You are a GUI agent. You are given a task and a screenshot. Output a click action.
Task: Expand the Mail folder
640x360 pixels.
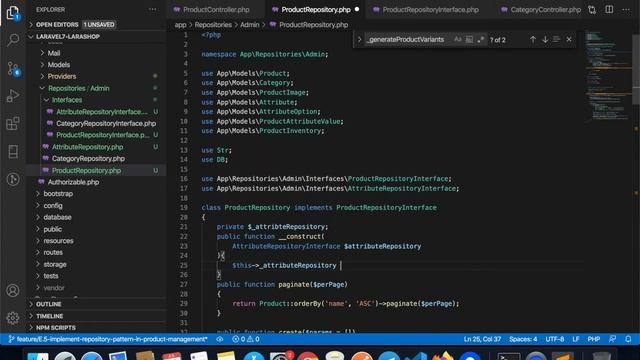click(53, 53)
